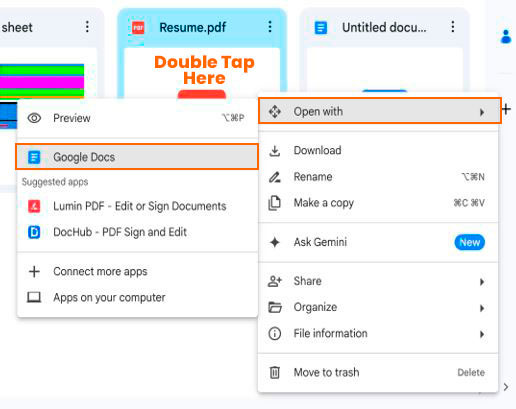Click the Untitled docu... file name

[x=384, y=27]
